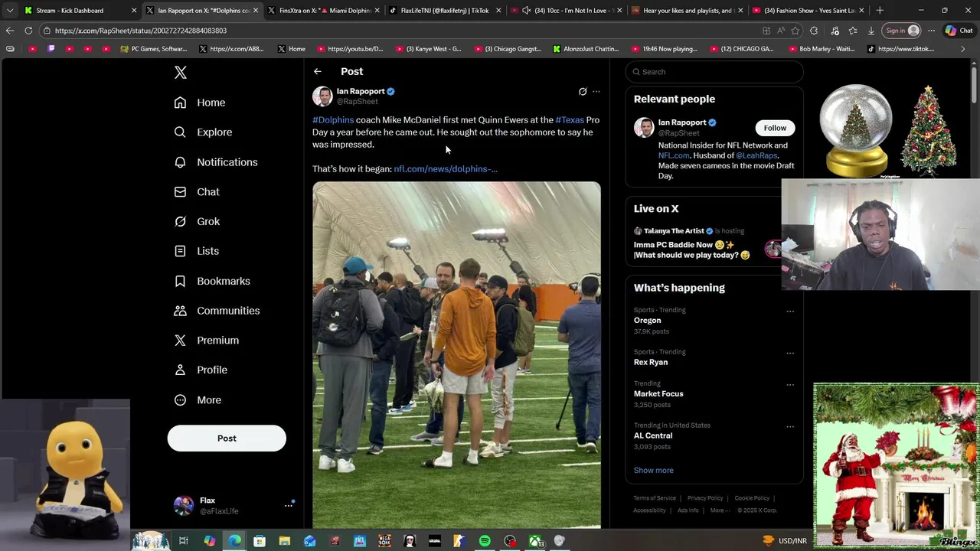The width and height of the screenshot is (980, 551).
Task: Click the browser address bar URL
Action: (141, 31)
